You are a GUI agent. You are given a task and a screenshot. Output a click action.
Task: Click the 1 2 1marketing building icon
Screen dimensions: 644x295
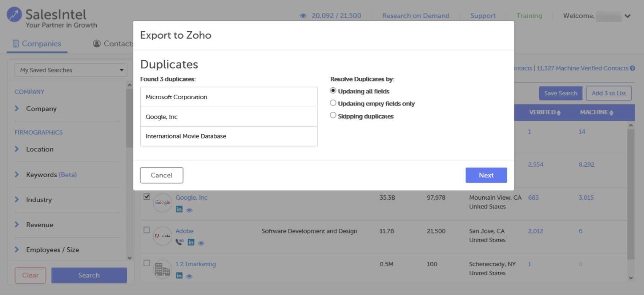(x=163, y=269)
